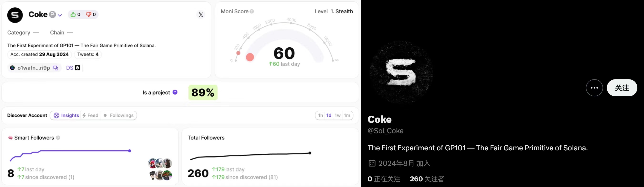Viewport: 644px width, 187px height.
Task: Click the Moni Score help icon
Action: pyautogui.click(x=252, y=11)
